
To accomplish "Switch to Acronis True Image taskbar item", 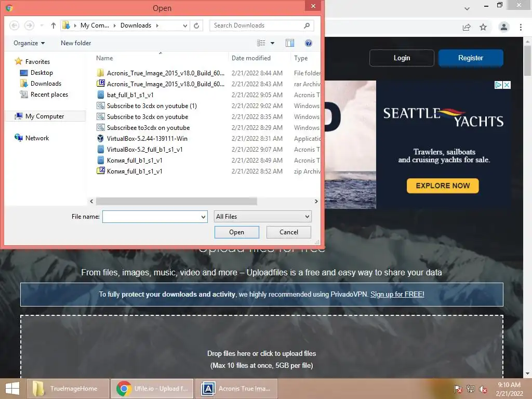I will [x=236, y=389].
